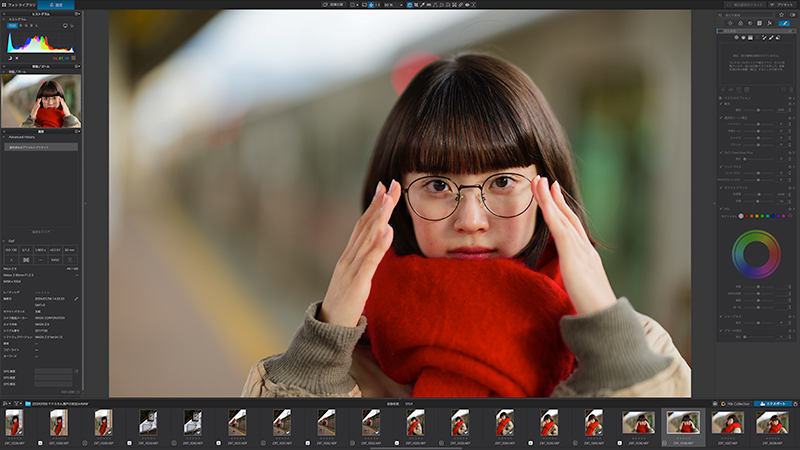This screenshot has width=800, height=450.
Task: Collapse the ヒストグラム histogram section
Action: (x=4, y=19)
